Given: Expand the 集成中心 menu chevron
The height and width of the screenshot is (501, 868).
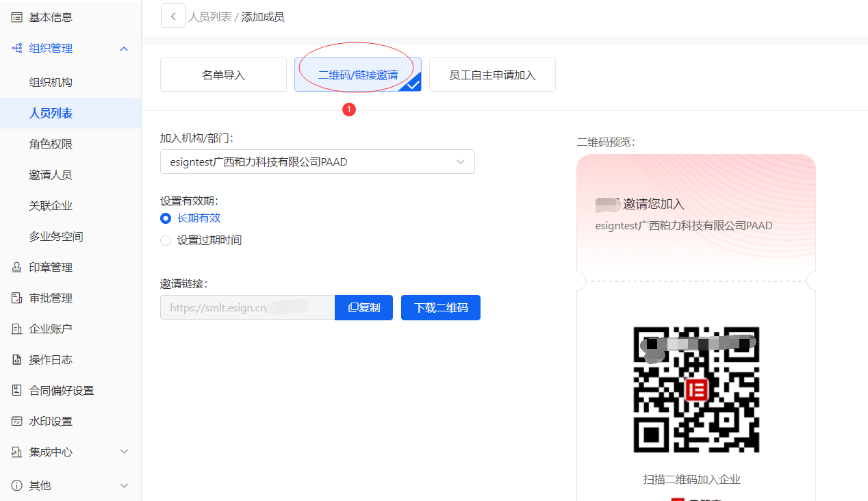Looking at the screenshot, I should 124,452.
